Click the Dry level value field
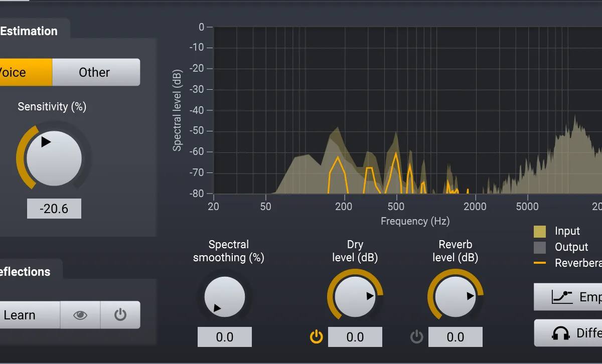 (355, 337)
